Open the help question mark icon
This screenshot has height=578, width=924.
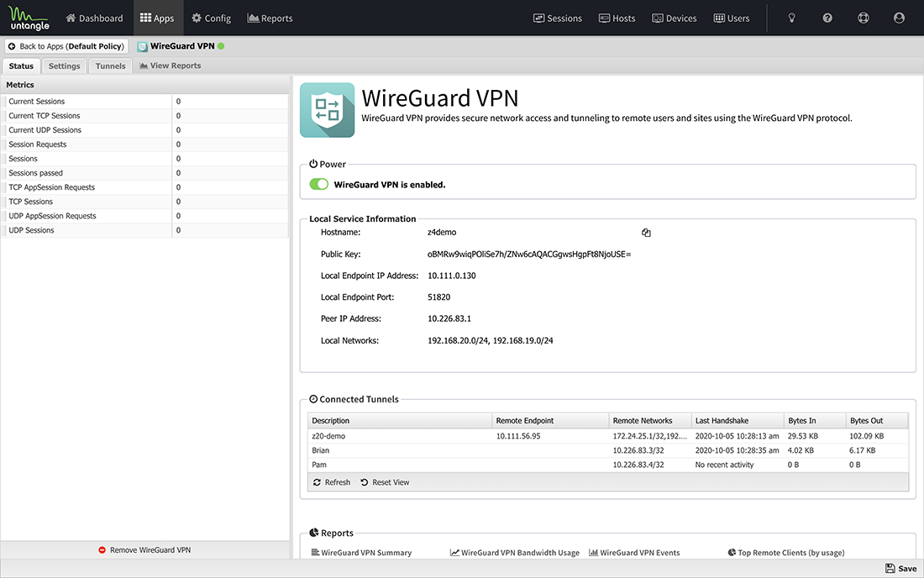[x=827, y=18]
